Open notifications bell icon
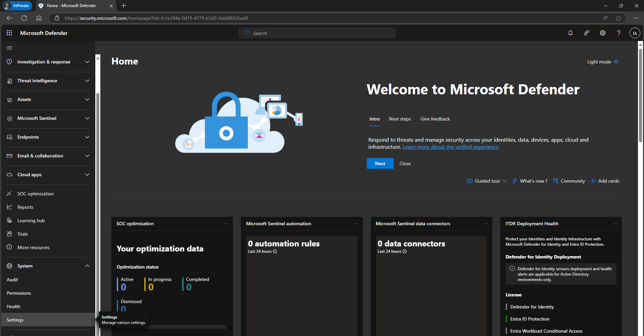644x336 pixels. pyautogui.click(x=571, y=33)
